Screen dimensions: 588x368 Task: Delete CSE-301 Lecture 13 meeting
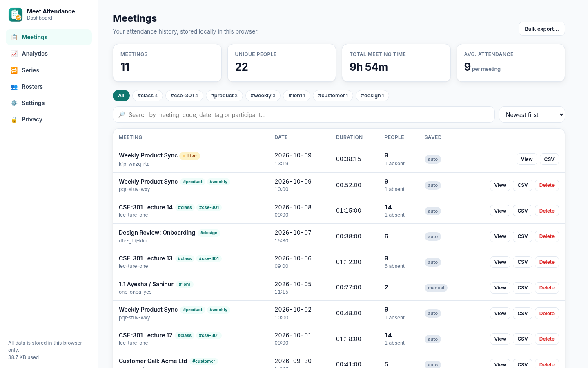coord(547,262)
